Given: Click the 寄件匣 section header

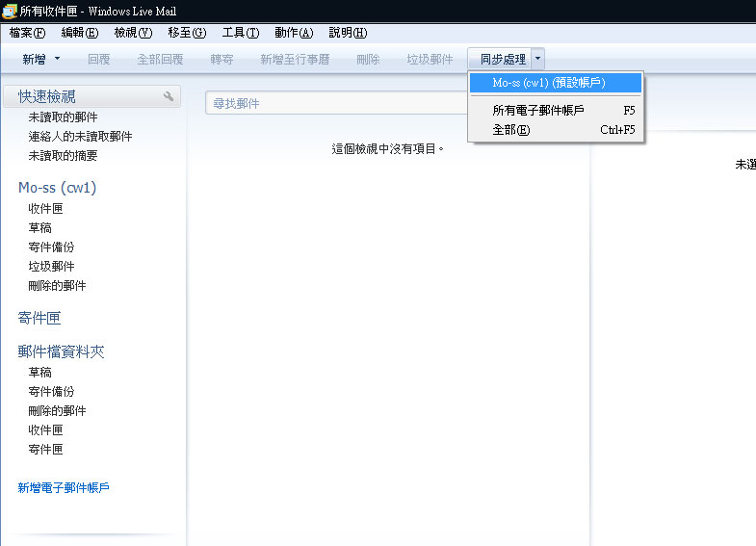Looking at the screenshot, I should (39, 318).
